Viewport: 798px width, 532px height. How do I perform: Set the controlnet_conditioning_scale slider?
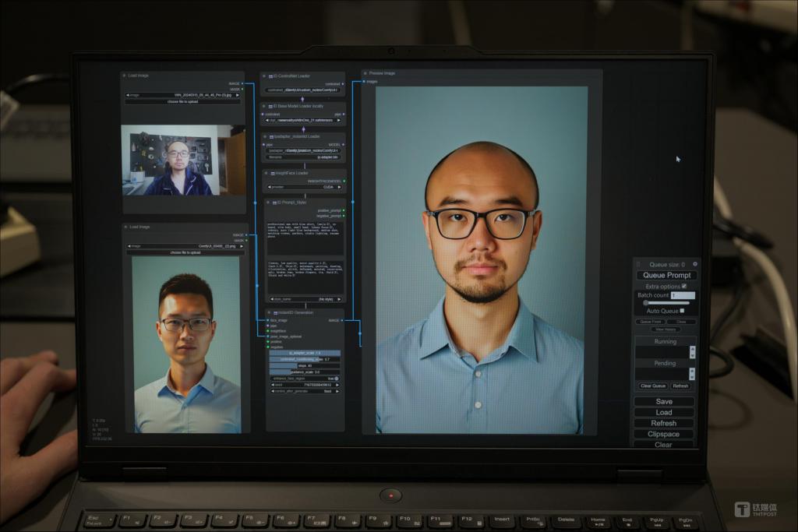(305, 359)
